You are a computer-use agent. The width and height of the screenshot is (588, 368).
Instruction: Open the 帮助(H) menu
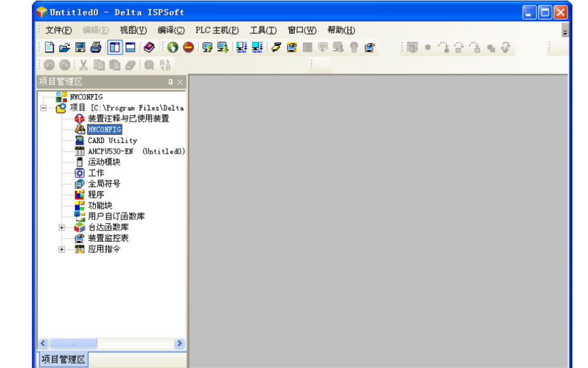click(341, 30)
